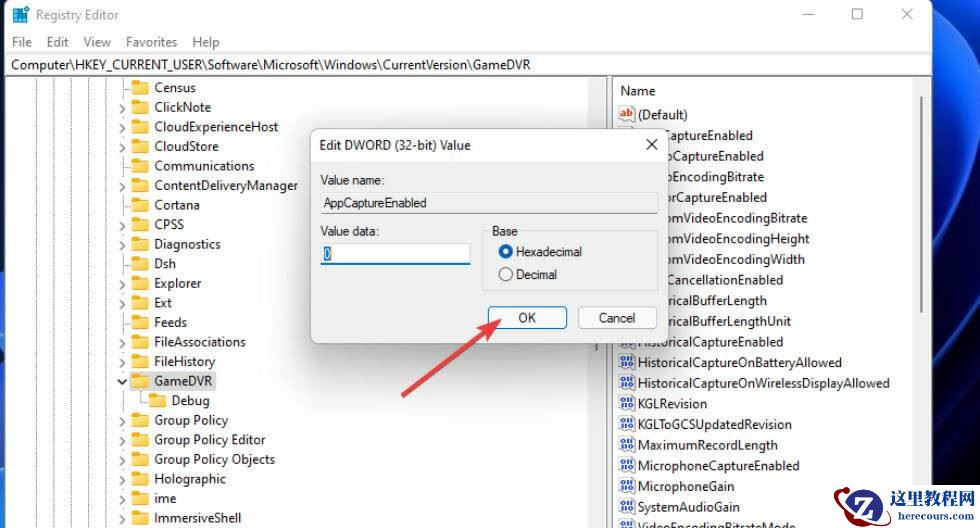Click the values pane vertical scrollbar
The height and width of the screenshot is (528, 980).
click(921, 204)
